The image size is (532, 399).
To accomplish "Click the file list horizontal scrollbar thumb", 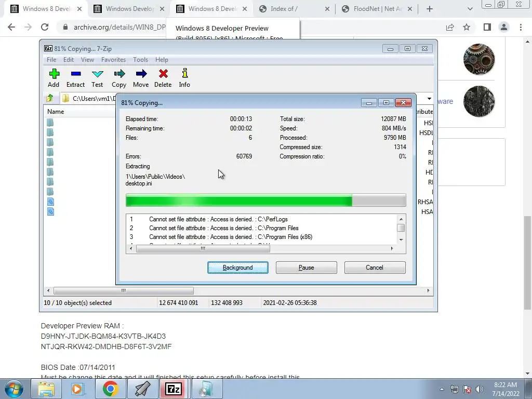I will point(124,291).
